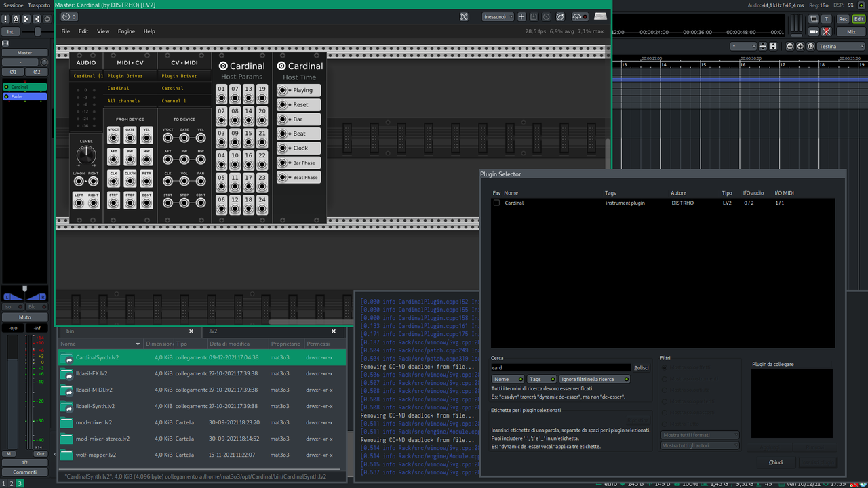Click the Pulisci clear search button

click(x=642, y=368)
